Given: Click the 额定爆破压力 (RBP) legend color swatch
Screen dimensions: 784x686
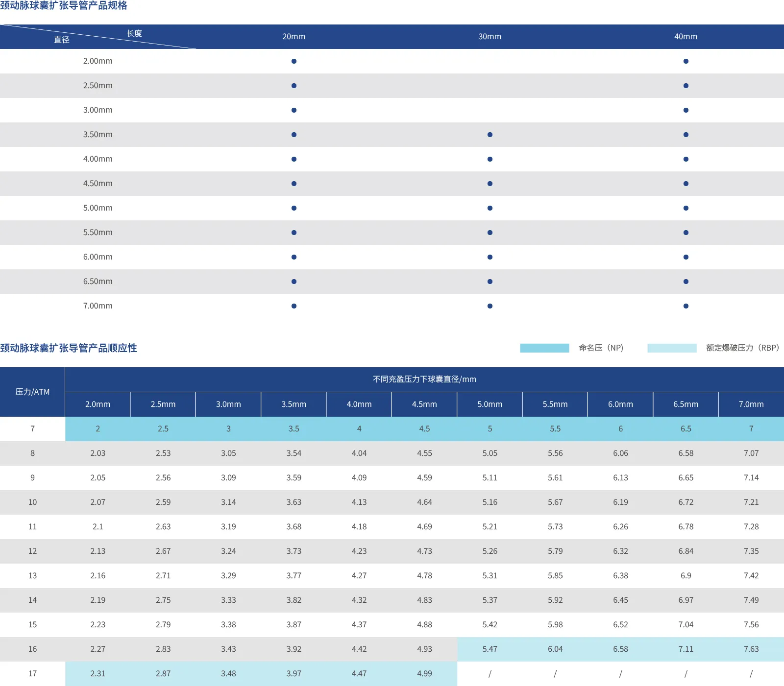Looking at the screenshot, I should 672,348.
